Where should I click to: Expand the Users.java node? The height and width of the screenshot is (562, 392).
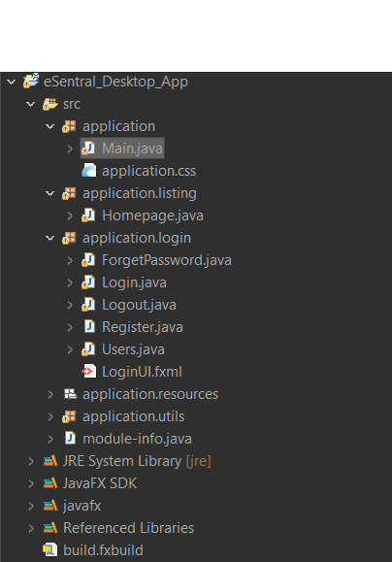(x=70, y=349)
